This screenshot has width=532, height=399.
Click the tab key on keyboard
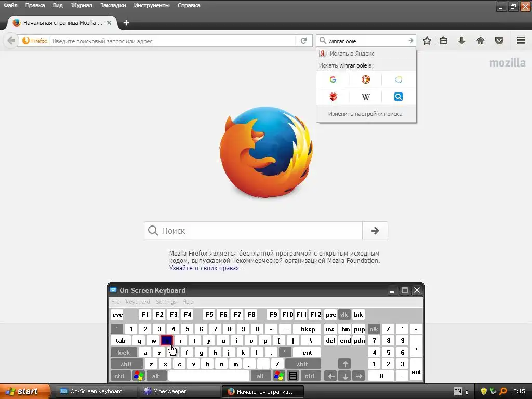(121, 341)
